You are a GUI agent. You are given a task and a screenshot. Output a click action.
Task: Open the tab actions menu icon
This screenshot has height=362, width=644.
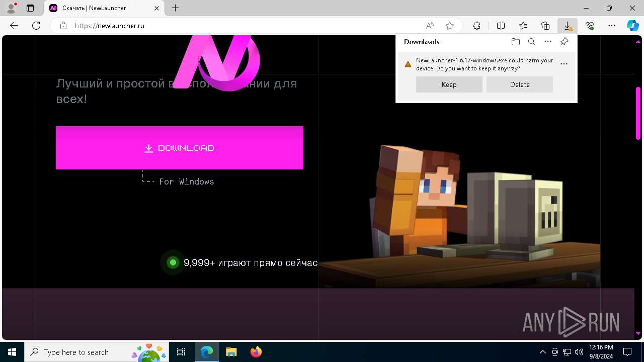pyautogui.click(x=30, y=8)
